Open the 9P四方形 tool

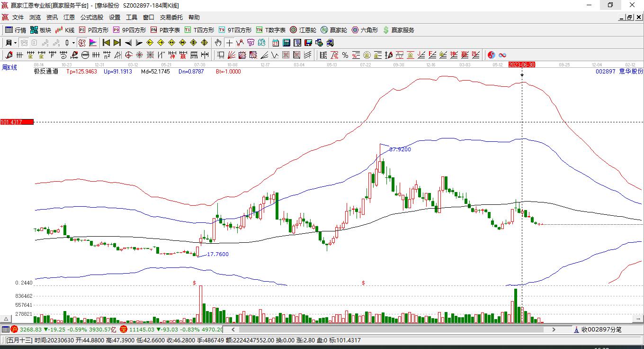point(129,30)
